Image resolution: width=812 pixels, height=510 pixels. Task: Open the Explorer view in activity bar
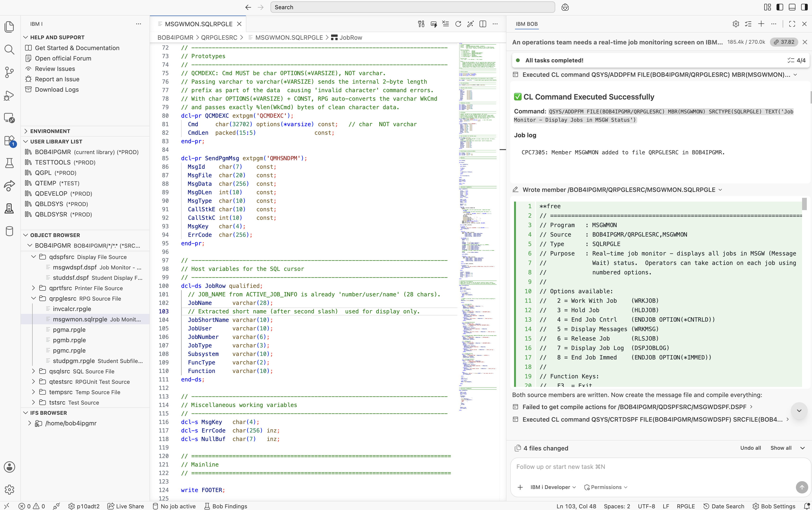(x=9, y=27)
